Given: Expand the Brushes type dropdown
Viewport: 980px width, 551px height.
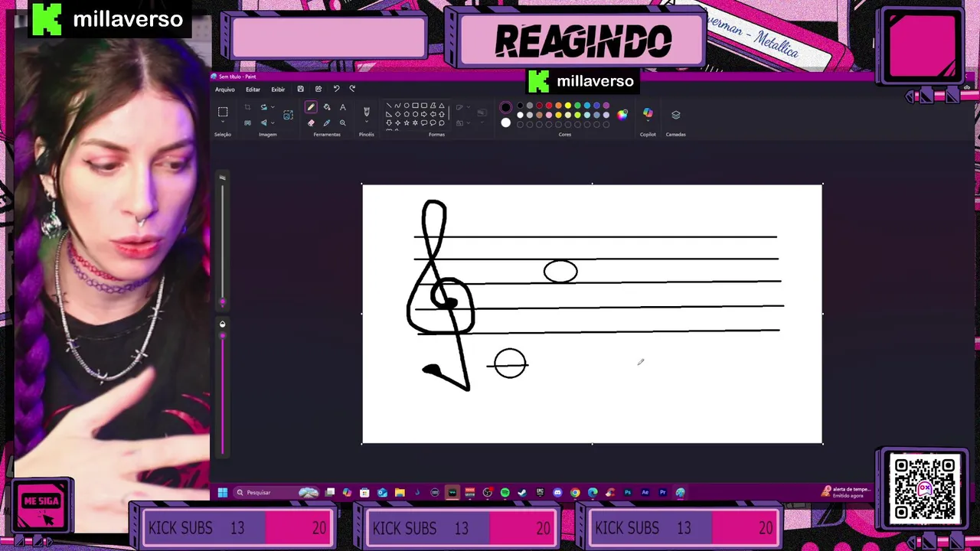Looking at the screenshot, I should [366, 121].
